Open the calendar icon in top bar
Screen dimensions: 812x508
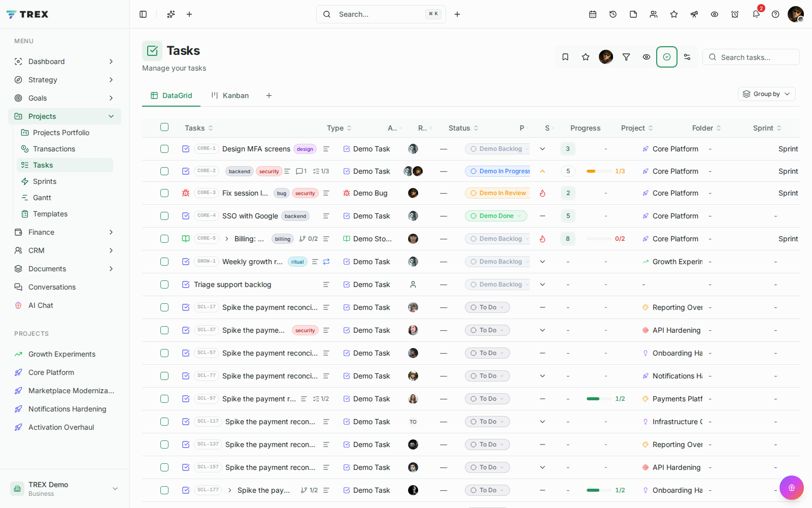click(x=593, y=14)
